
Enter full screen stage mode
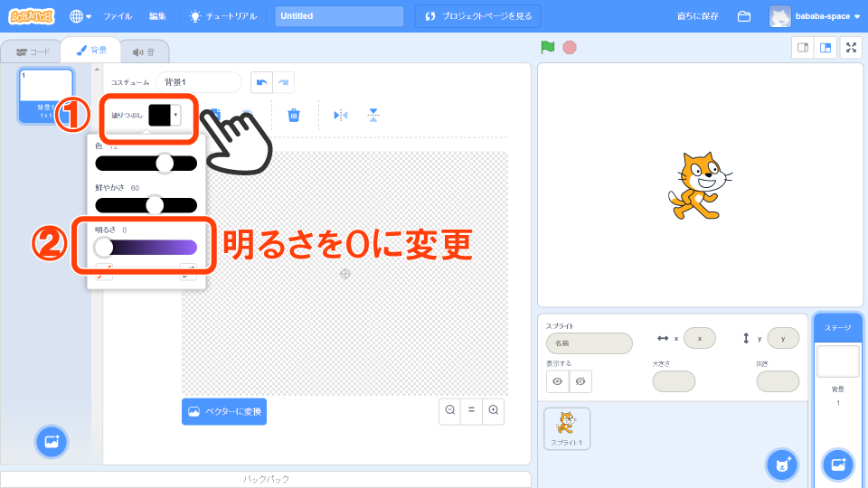point(850,47)
